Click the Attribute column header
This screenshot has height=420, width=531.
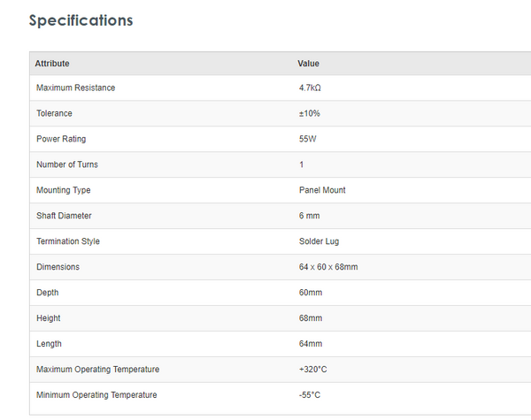coord(52,64)
